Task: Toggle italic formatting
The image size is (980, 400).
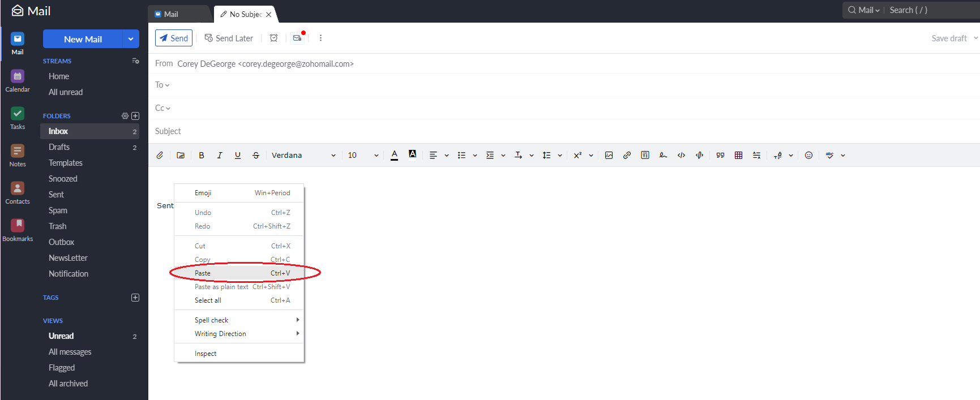Action: [x=220, y=155]
